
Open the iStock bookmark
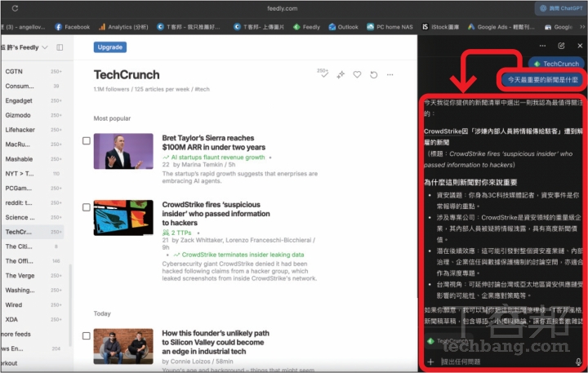pyautogui.click(x=441, y=27)
